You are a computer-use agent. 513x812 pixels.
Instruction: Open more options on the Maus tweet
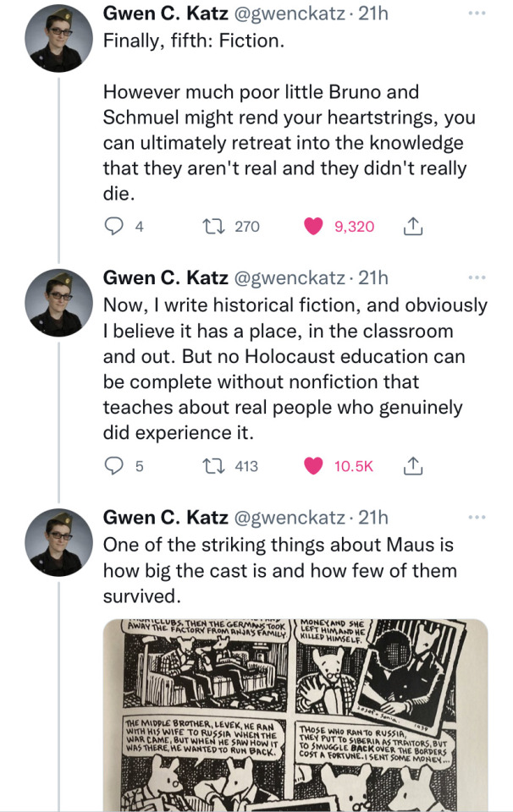[477, 516]
